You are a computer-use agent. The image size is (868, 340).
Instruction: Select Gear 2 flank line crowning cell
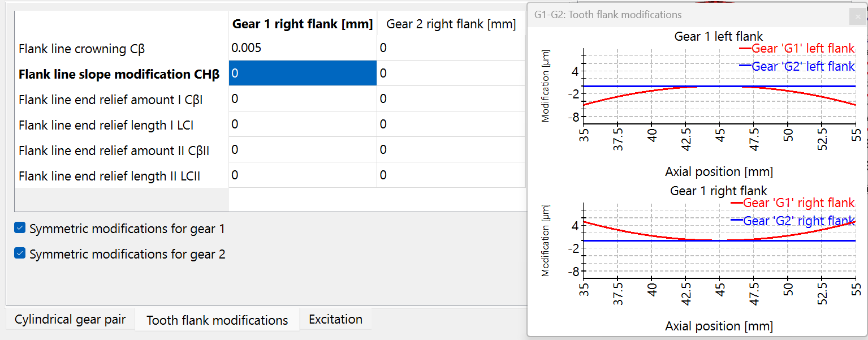point(451,48)
